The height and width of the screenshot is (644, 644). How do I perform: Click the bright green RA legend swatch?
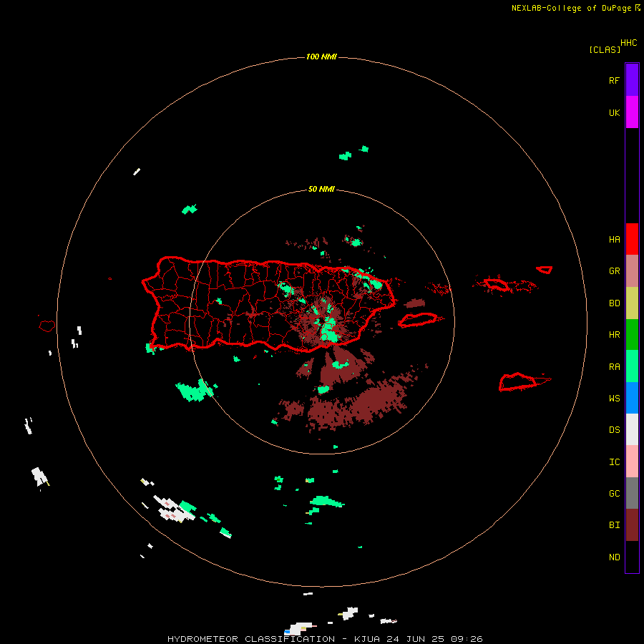click(632, 366)
